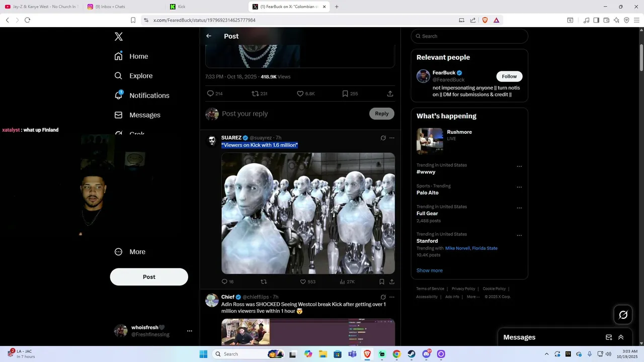Image resolution: width=644 pixels, height=362 pixels.
Task: Open Explore in X sidebar
Action: point(133,76)
